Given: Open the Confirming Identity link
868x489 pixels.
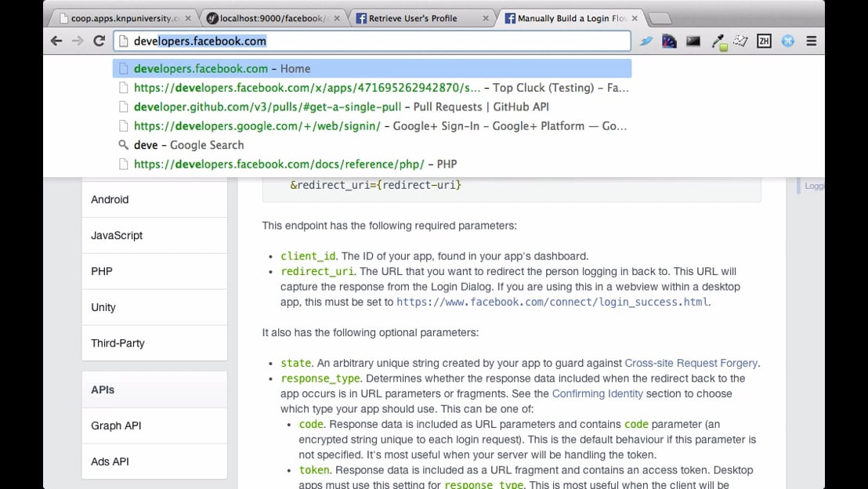Looking at the screenshot, I should 597,393.
